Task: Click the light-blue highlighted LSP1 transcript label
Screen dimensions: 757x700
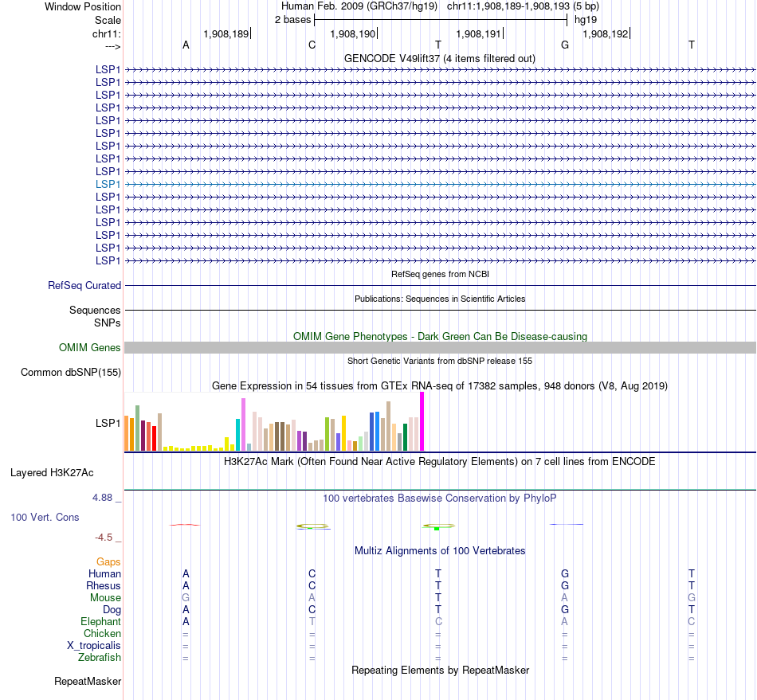Action: (x=108, y=184)
